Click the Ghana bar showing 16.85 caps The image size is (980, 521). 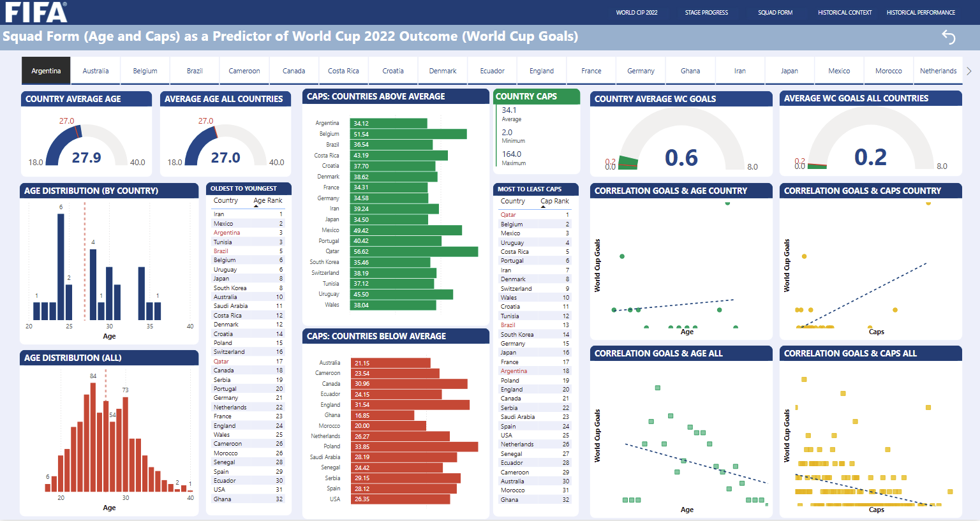pyautogui.click(x=382, y=415)
